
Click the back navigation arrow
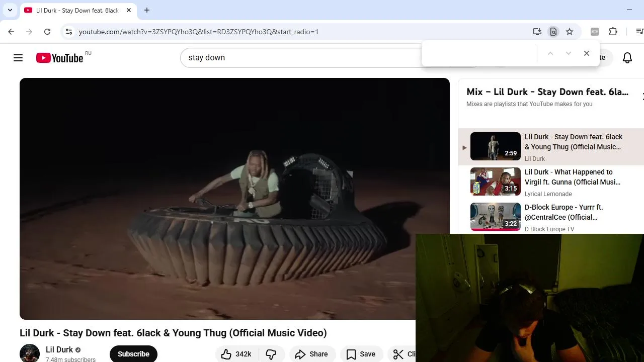(11, 32)
